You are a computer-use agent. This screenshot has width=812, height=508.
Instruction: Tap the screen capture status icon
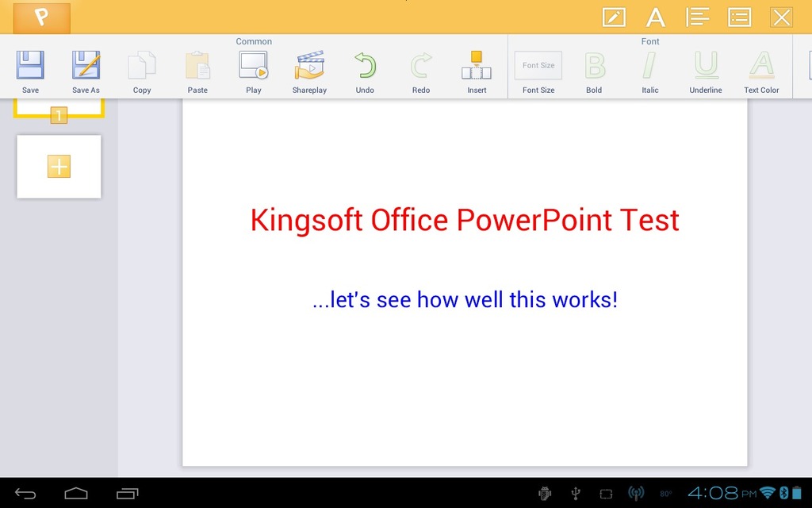point(606,494)
